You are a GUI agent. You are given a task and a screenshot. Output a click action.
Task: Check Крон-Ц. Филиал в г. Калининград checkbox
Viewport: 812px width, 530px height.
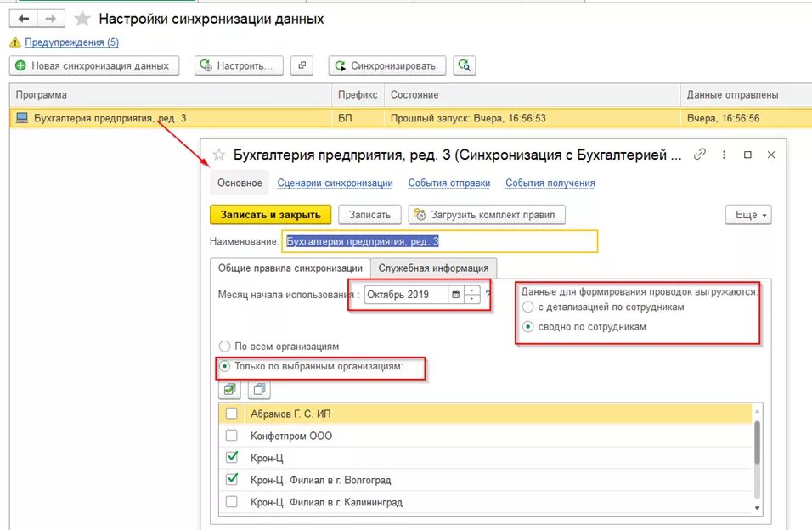[x=232, y=502]
